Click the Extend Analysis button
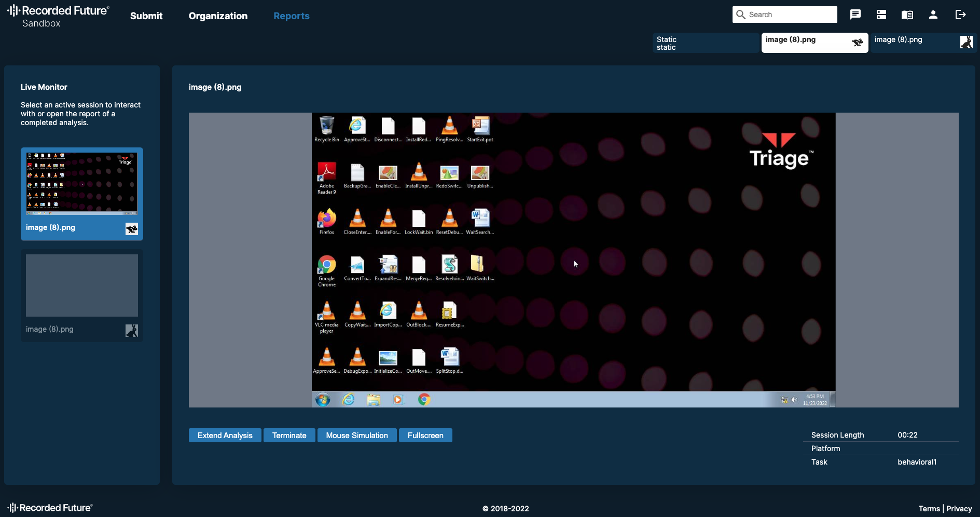 [x=225, y=436]
